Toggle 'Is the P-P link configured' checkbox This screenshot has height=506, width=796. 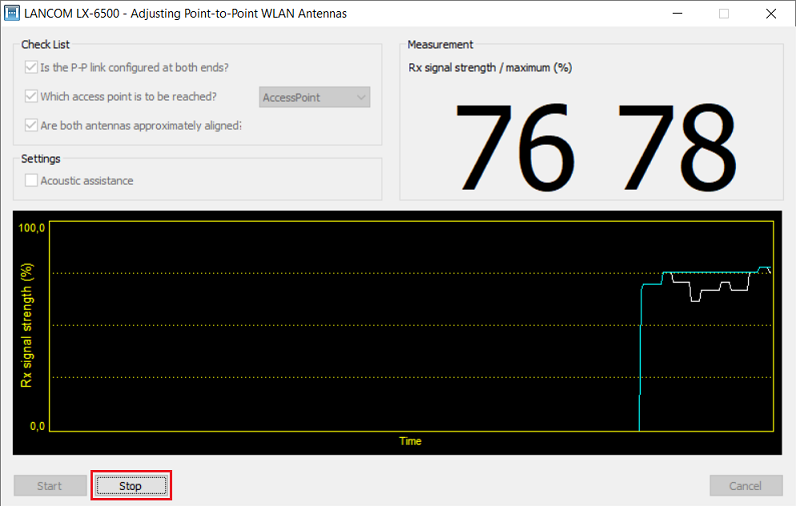click(x=31, y=68)
